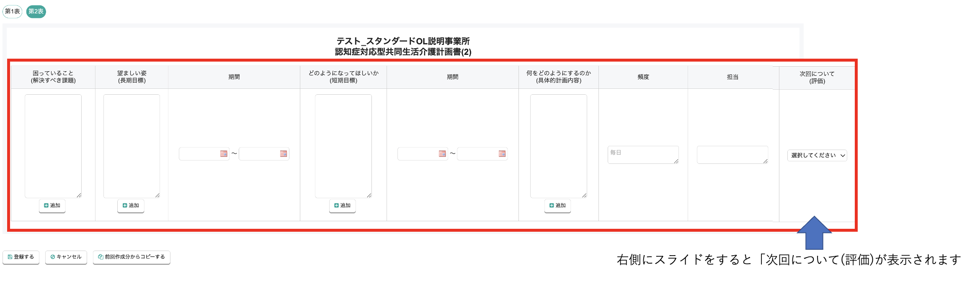Click 追加 under 短期目標 column
This screenshot has height=295, width=980.
tap(343, 206)
